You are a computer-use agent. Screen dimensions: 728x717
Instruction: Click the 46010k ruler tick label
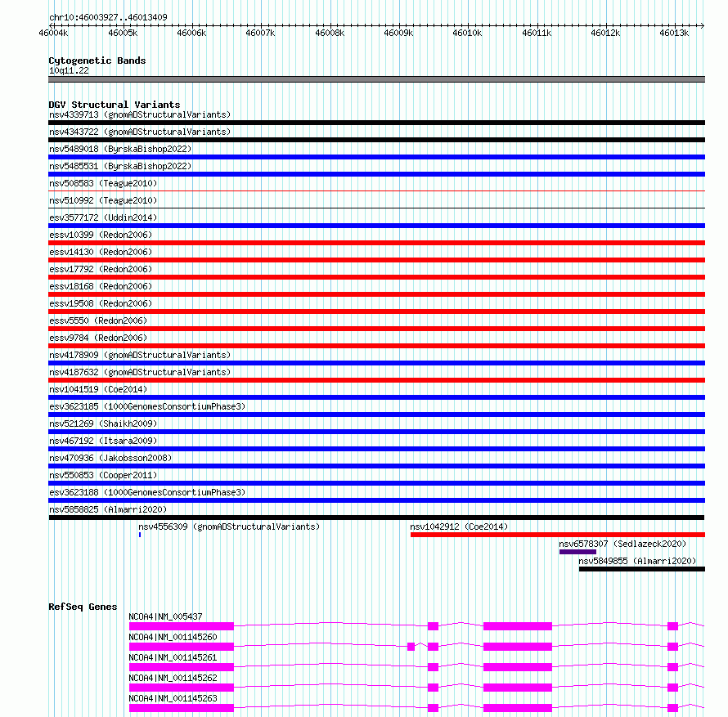pos(467,33)
